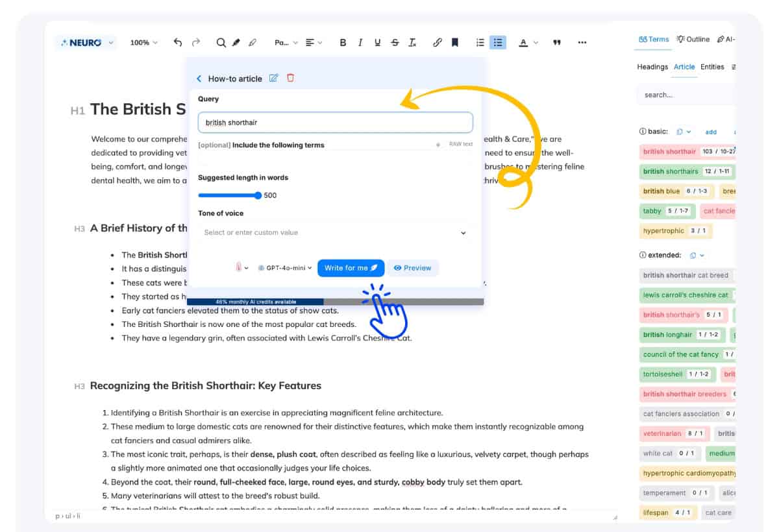This screenshot has width=779, height=532.
Task: Click the british blue term chip
Action: pyautogui.click(x=676, y=191)
